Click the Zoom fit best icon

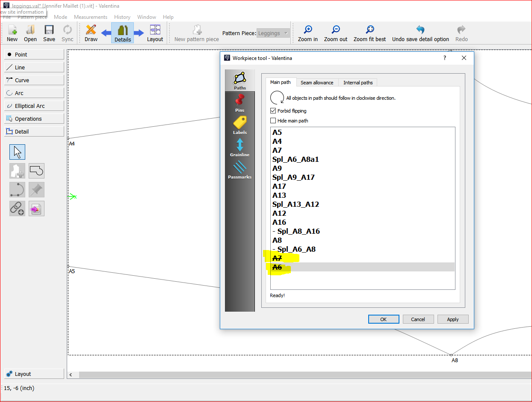click(369, 30)
